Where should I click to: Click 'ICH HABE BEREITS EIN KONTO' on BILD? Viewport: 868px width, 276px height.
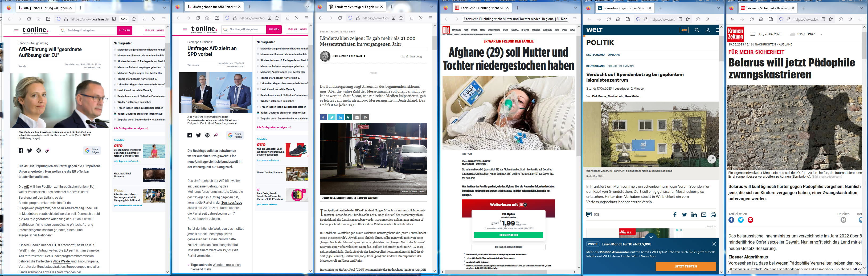(x=508, y=247)
